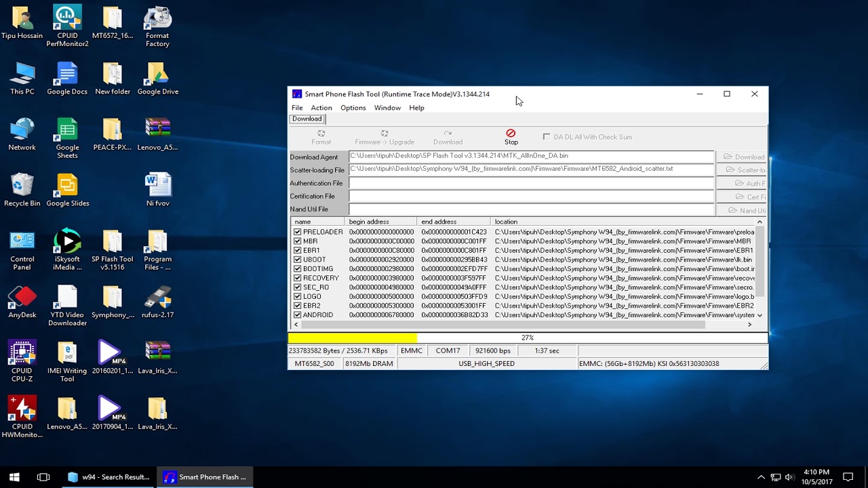This screenshot has height=488, width=868.
Task: Uncheck the BOOTIMG partition checkbox
Action: (x=297, y=269)
